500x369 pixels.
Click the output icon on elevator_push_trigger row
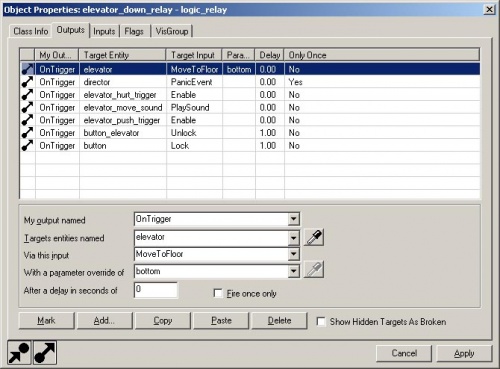click(x=27, y=120)
